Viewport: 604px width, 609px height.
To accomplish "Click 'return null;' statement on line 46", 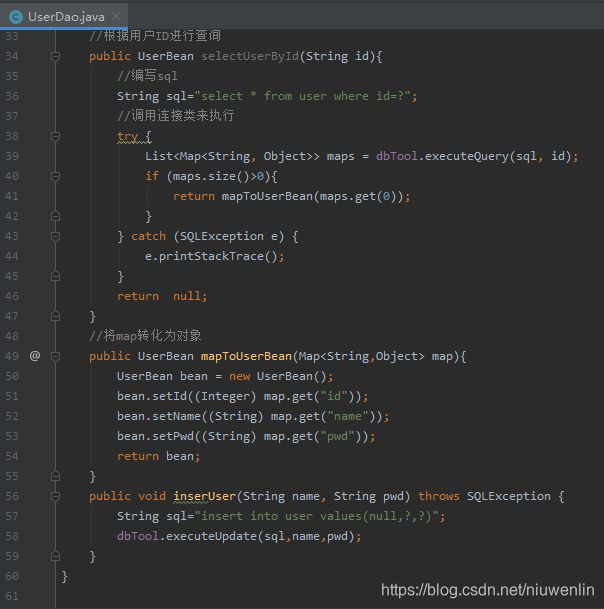I will [x=162, y=296].
